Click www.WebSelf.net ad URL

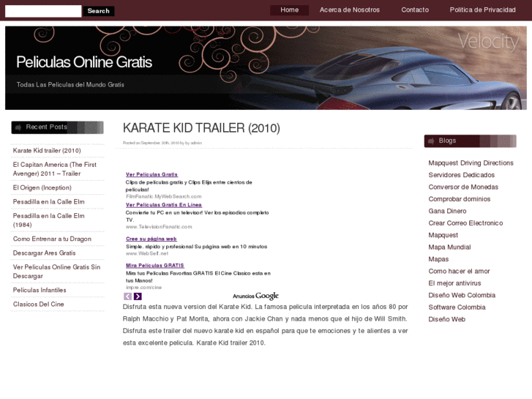click(x=147, y=253)
